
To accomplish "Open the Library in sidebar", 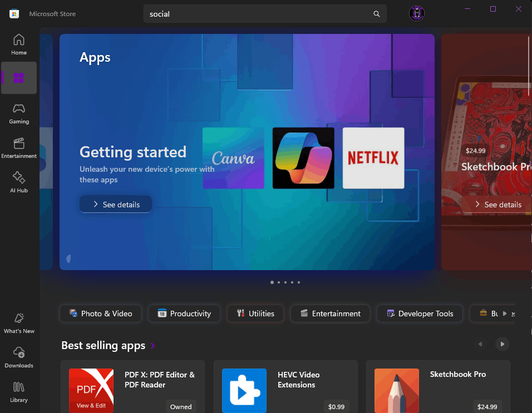I will (x=19, y=392).
